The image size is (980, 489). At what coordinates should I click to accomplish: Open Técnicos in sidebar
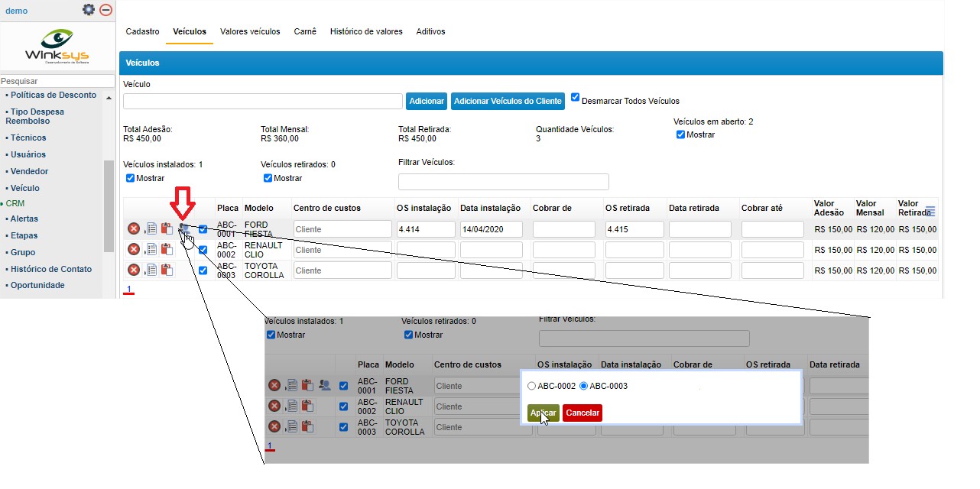point(28,138)
